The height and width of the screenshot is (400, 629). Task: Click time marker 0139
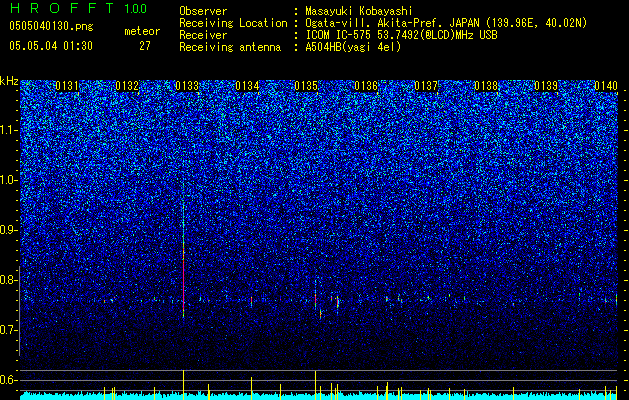[546, 86]
